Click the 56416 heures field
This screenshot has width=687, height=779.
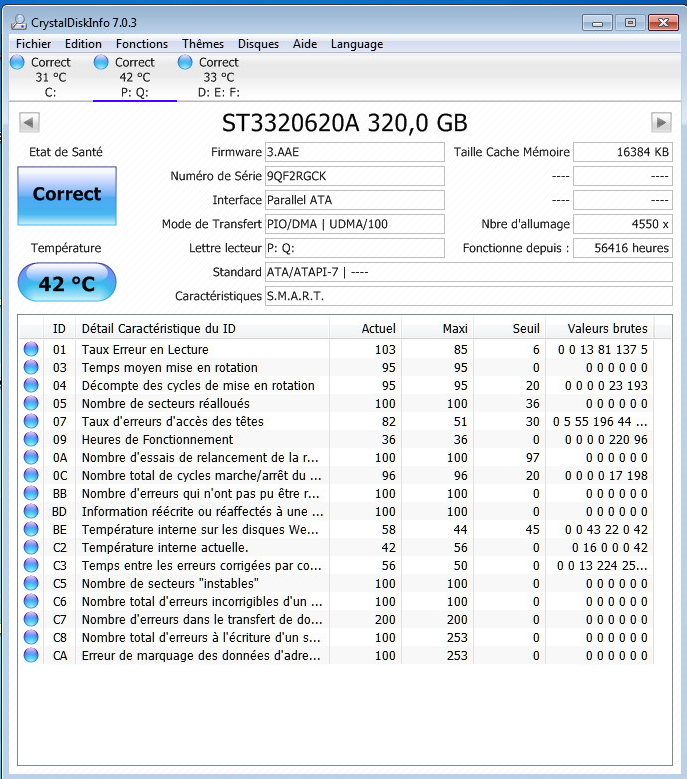(623, 248)
